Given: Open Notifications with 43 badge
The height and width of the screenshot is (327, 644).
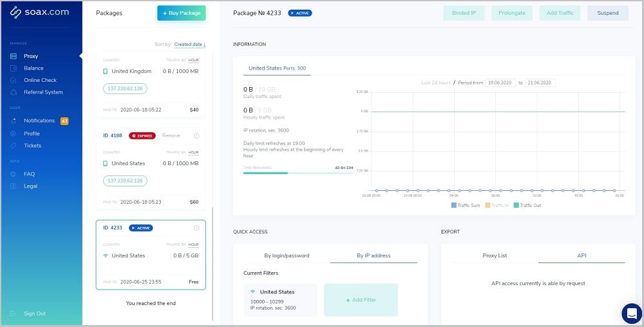Looking at the screenshot, I should 40,121.
